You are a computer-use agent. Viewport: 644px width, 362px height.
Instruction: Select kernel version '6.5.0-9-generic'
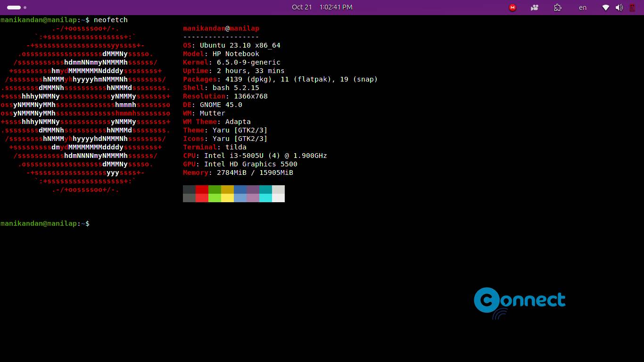point(248,62)
